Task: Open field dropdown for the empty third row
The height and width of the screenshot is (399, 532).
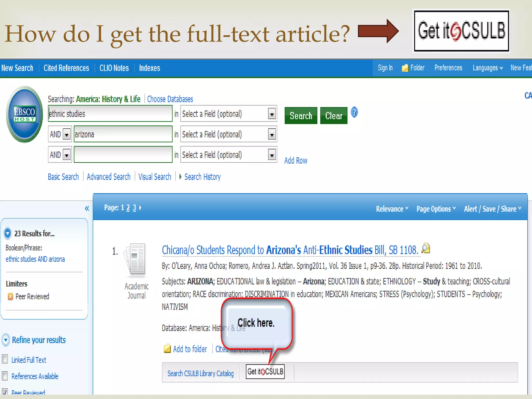Action: (272, 155)
